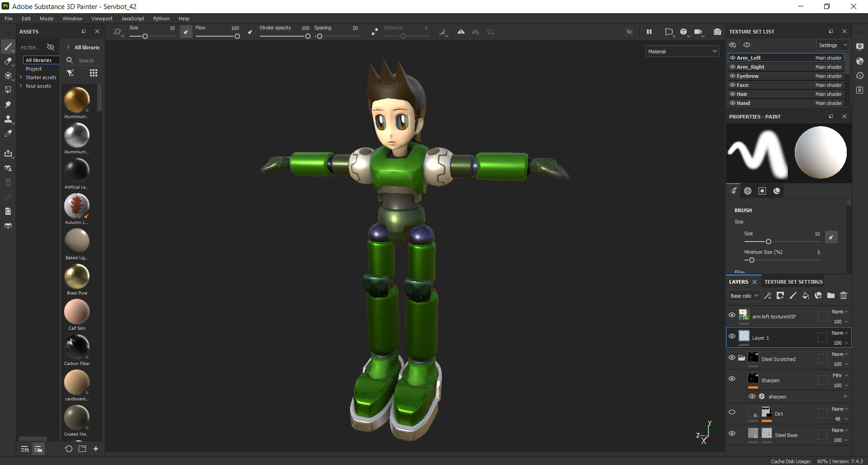
Task: Select the Smudge tool in left toolbar
Action: pyautogui.click(x=8, y=104)
